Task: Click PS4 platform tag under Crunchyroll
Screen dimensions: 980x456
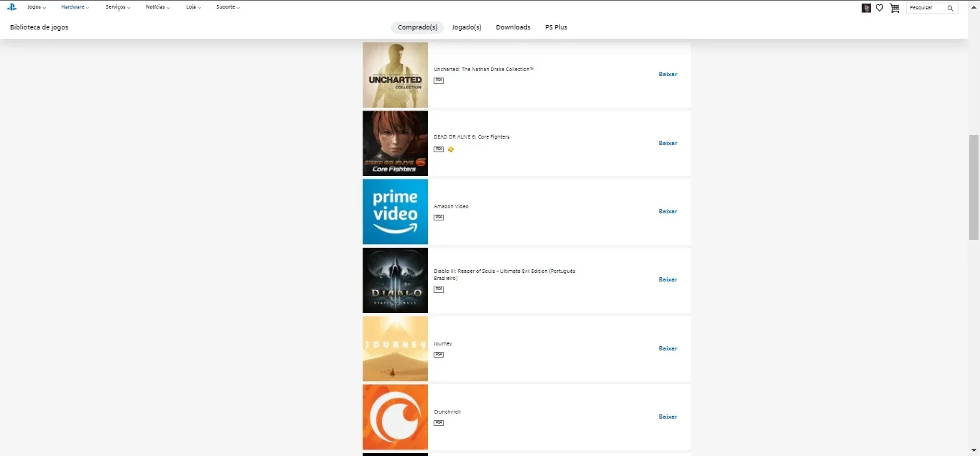Action: click(x=439, y=423)
